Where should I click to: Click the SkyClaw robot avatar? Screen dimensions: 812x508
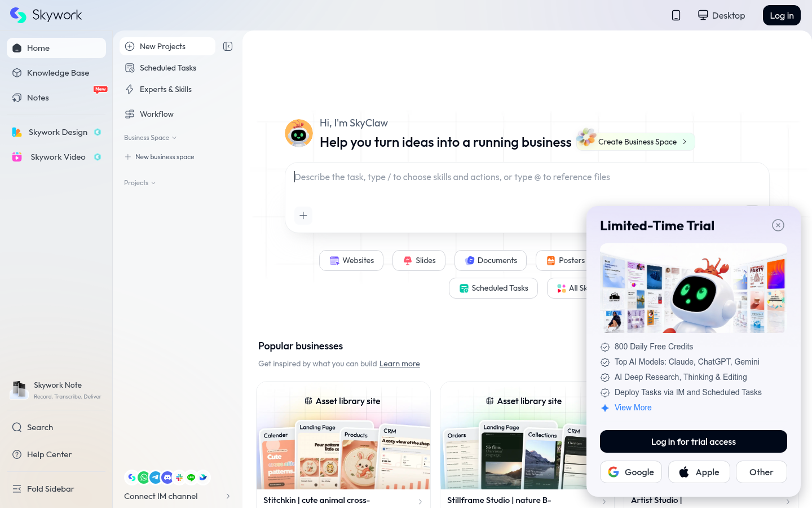click(299, 133)
